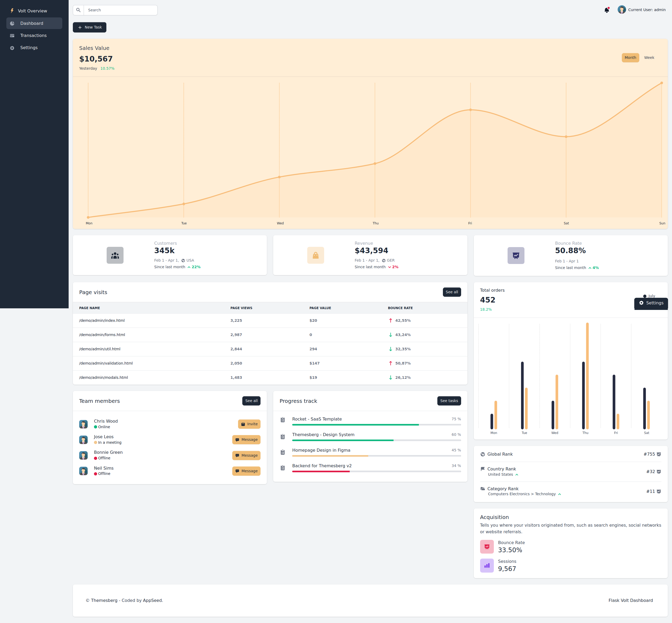
Task: Click the Revenue bag icon
Action: click(x=315, y=255)
